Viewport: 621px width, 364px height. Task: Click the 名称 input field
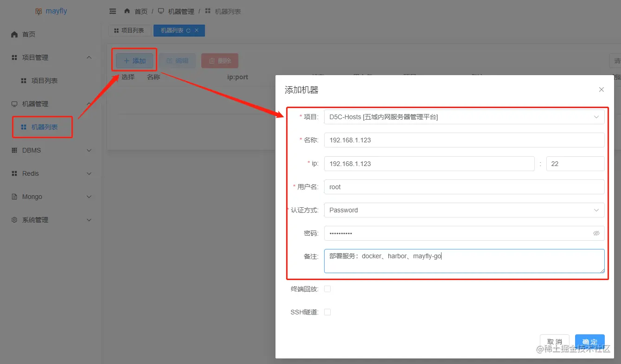tap(464, 140)
